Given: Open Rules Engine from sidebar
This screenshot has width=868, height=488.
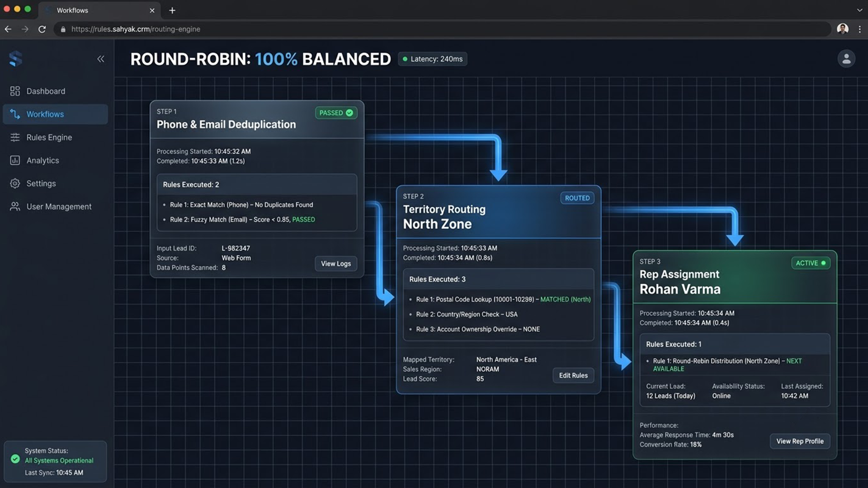Looking at the screenshot, I should tap(55, 137).
